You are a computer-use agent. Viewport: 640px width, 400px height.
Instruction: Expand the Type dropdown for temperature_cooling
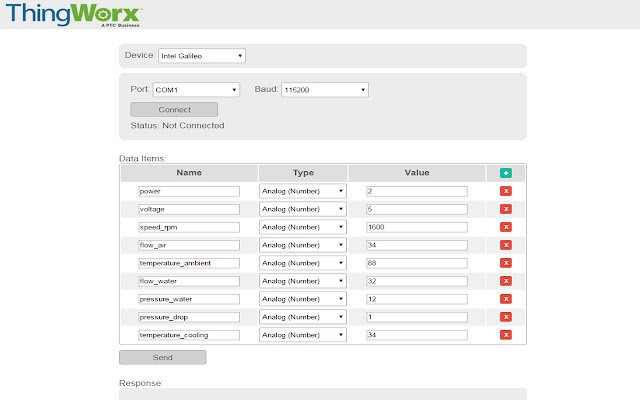(303, 335)
